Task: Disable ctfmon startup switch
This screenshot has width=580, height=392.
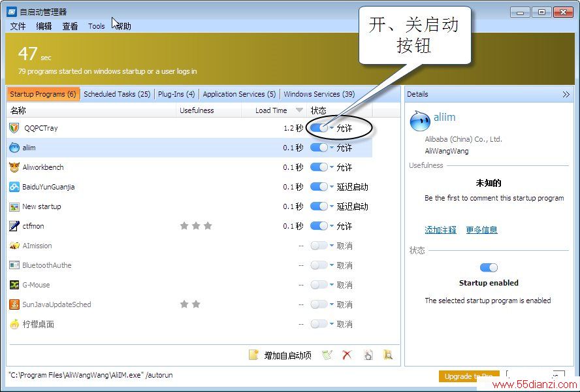Action: (319, 226)
